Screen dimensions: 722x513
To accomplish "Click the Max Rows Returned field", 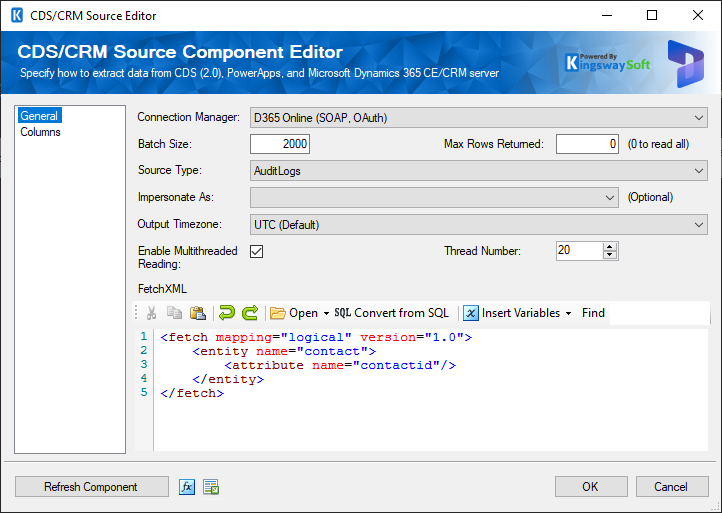I will [x=587, y=144].
